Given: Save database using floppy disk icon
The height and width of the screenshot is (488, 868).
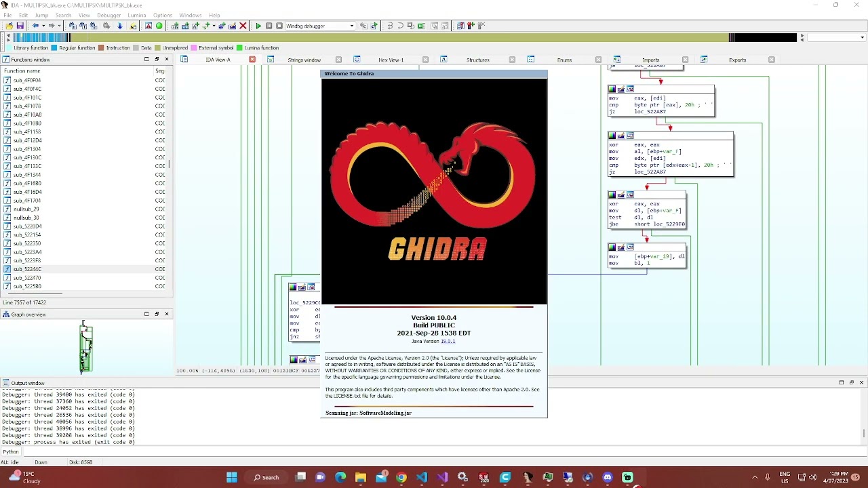Looking at the screenshot, I should tap(20, 26).
